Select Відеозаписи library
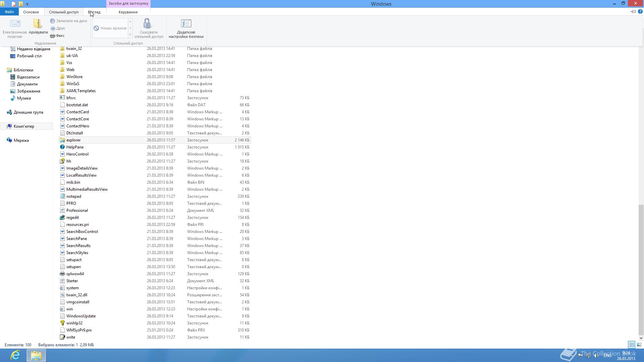 tap(28, 77)
